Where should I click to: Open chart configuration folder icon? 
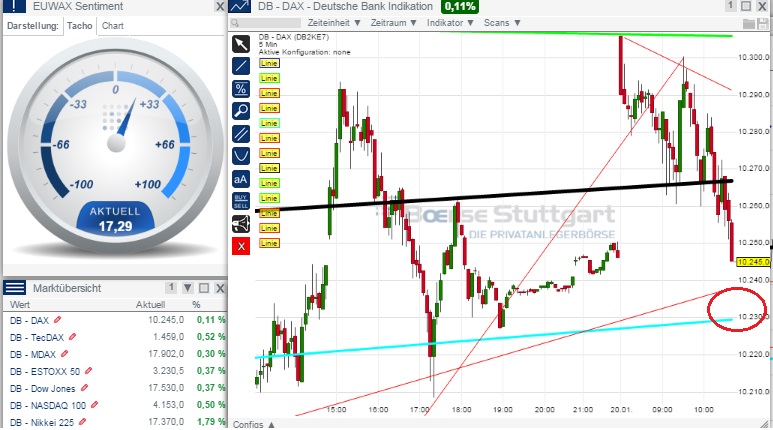[749, 23]
